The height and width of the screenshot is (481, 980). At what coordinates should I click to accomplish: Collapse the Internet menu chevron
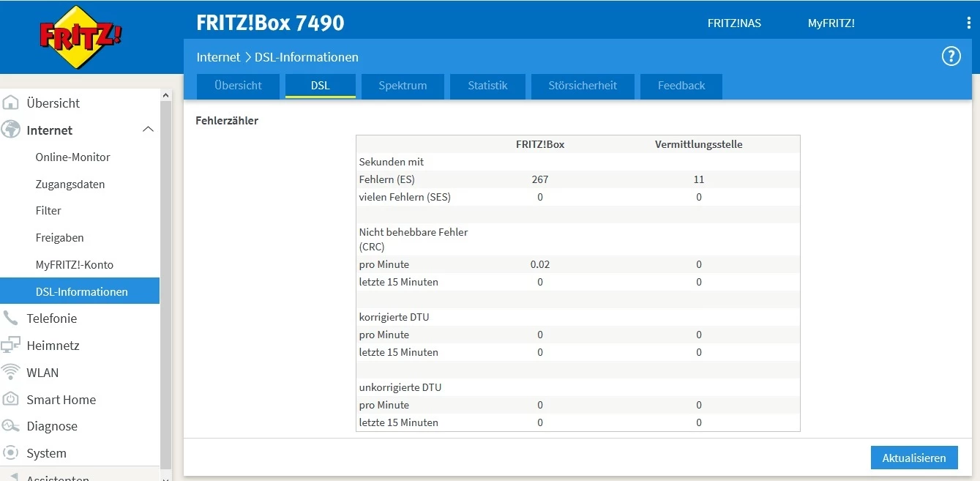pyautogui.click(x=148, y=130)
